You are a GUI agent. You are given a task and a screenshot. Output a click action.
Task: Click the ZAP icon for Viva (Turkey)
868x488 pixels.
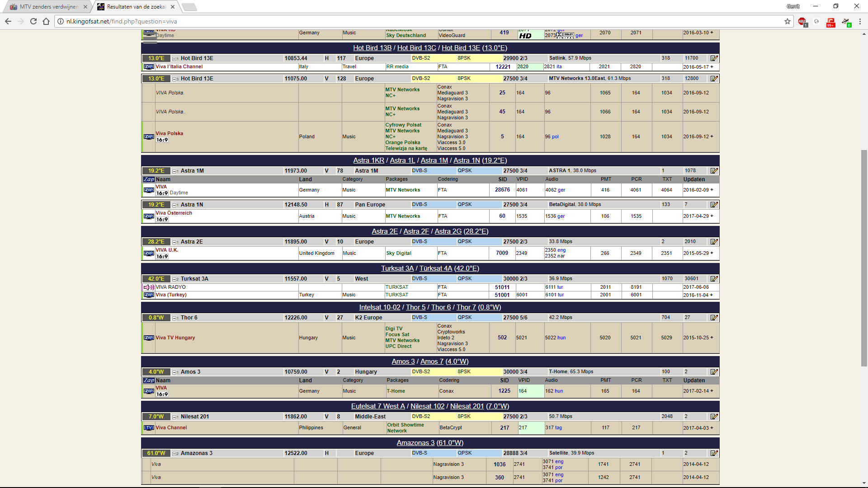(x=149, y=295)
